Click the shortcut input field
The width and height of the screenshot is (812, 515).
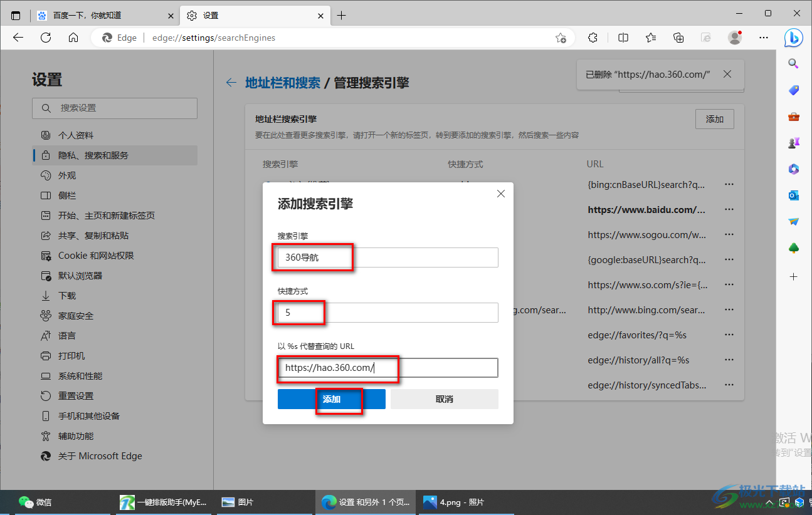coord(388,313)
